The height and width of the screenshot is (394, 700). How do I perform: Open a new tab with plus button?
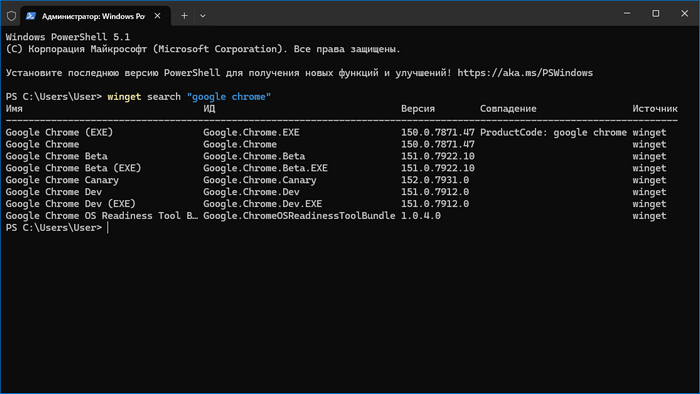point(184,16)
